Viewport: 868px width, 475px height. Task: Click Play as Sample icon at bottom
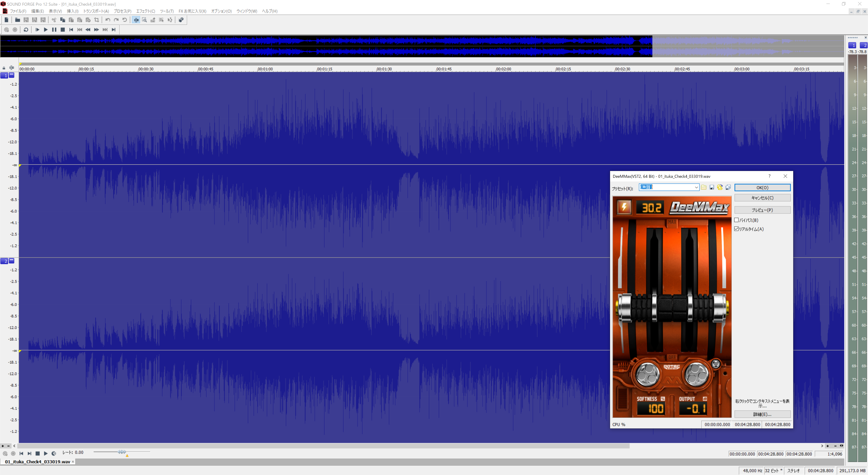pos(54,454)
